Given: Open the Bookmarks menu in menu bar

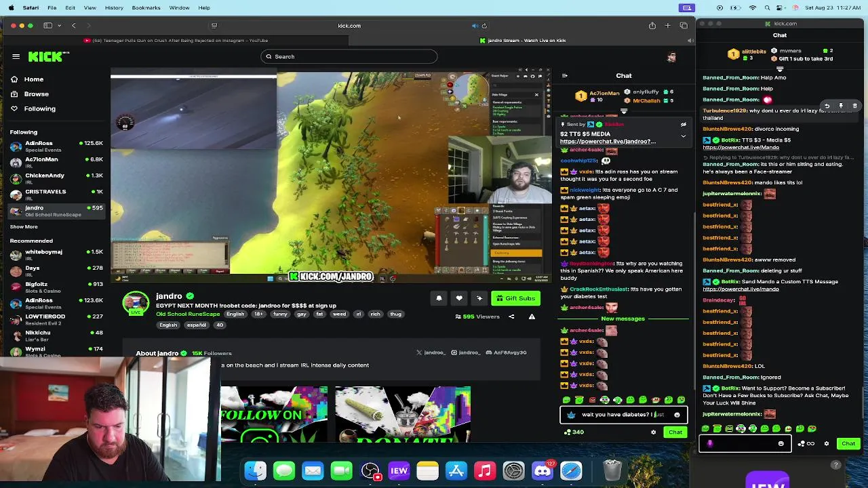Looking at the screenshot, I should [146, 7].
